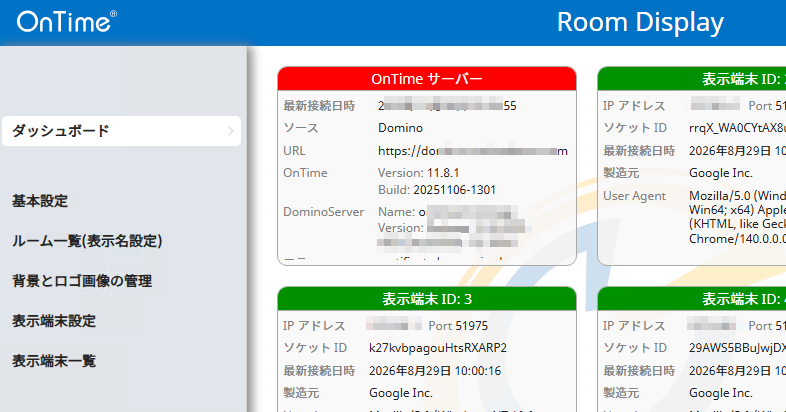786x412 pixels.
Task: Click the green 表示端末 ID: 3 card header
Action: coord(427,299)
